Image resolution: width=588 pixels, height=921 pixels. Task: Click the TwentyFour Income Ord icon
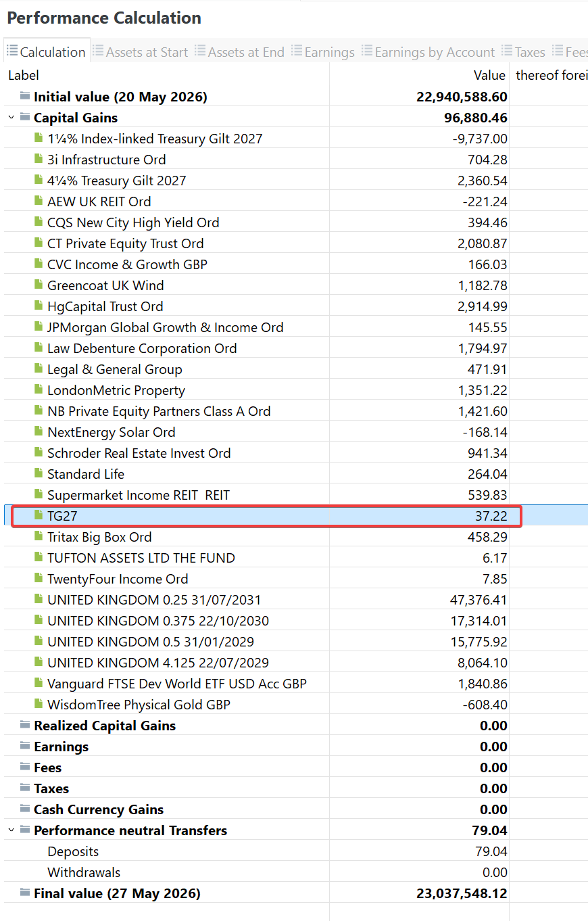coord(39,578)
